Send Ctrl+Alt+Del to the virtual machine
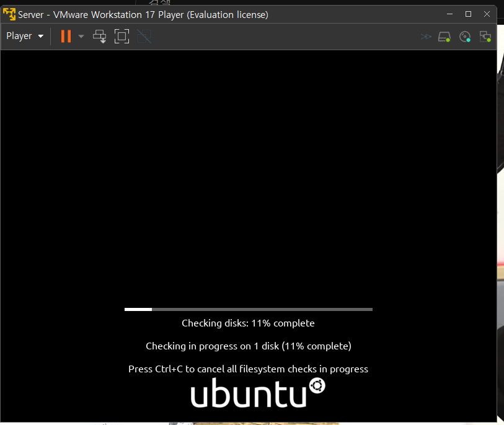504x425 pixels. coord(99,37)
